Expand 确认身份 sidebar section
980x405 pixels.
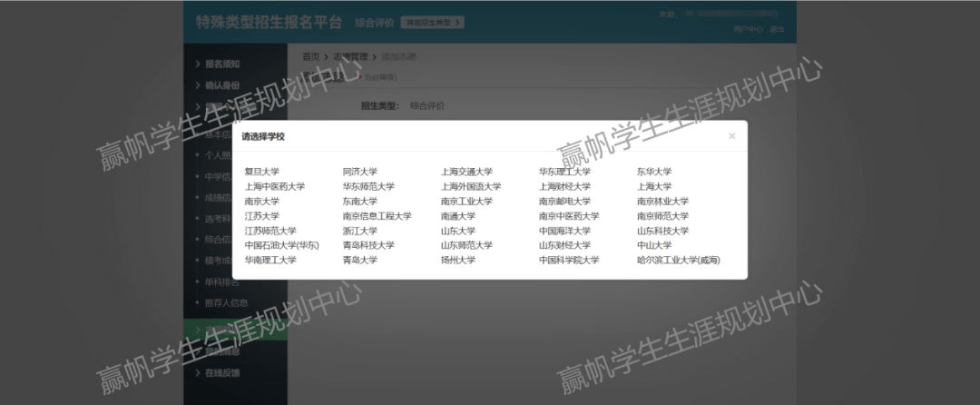[x=221, y=85]
